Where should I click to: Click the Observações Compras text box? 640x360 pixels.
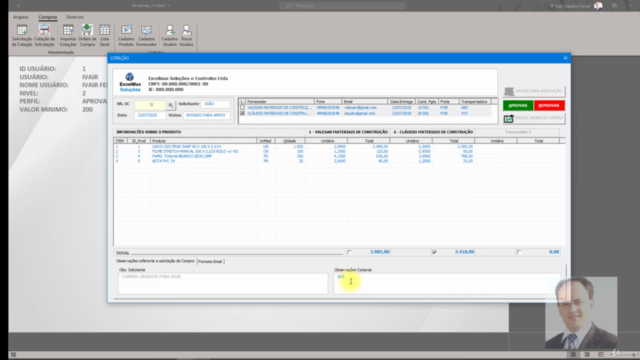point(447,283)
